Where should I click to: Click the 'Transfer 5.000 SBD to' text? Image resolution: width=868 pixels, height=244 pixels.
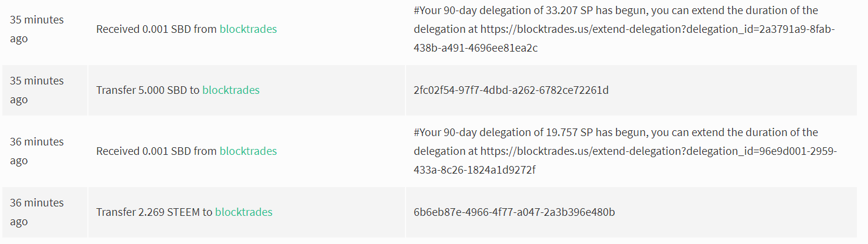pyautogui.click(x=148, y=90)
